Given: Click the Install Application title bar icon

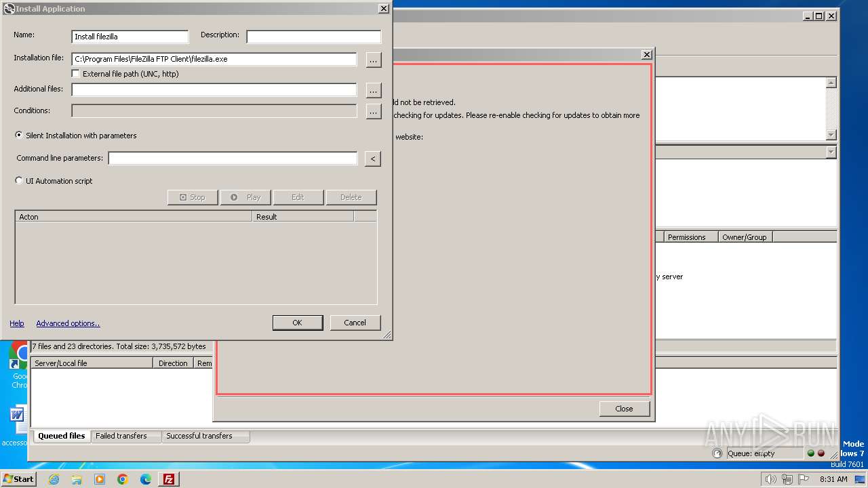Looking at the screenshot, I should (x=9, y=9).
